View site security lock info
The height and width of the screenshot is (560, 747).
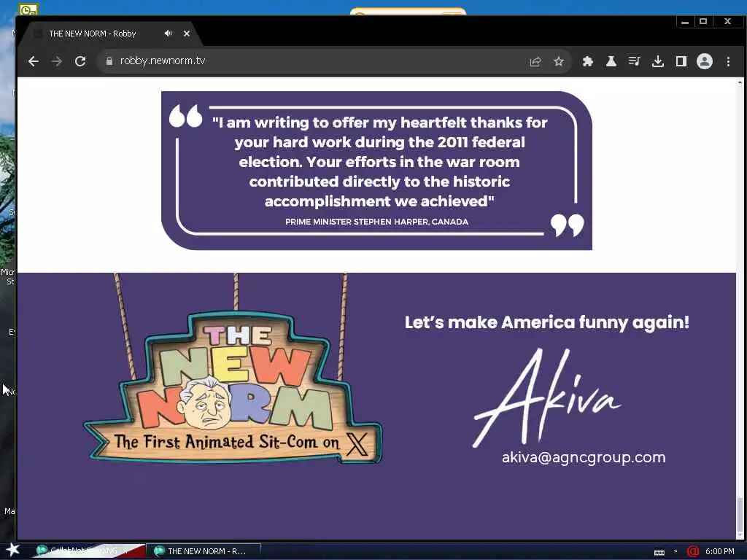[x=109, y=61]
